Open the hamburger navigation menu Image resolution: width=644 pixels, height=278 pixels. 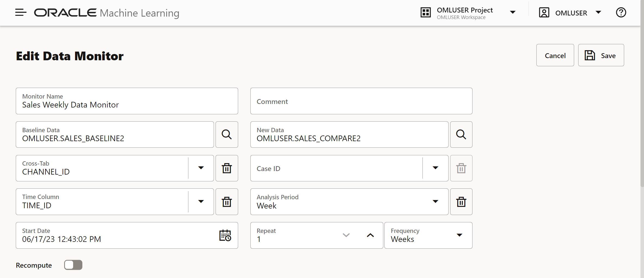pyautogui.click(x=21, y=12)
